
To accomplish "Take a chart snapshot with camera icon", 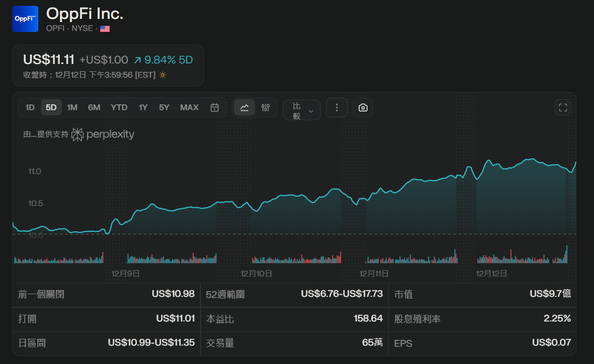I will coord(363,108).
